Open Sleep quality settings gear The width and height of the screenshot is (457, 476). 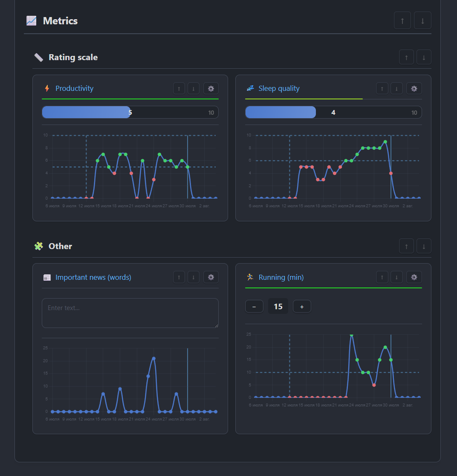click(x=414, y=89)
